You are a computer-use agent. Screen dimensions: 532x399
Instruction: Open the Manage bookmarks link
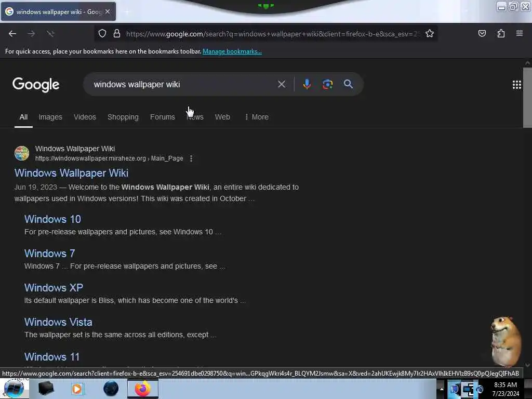232,51
